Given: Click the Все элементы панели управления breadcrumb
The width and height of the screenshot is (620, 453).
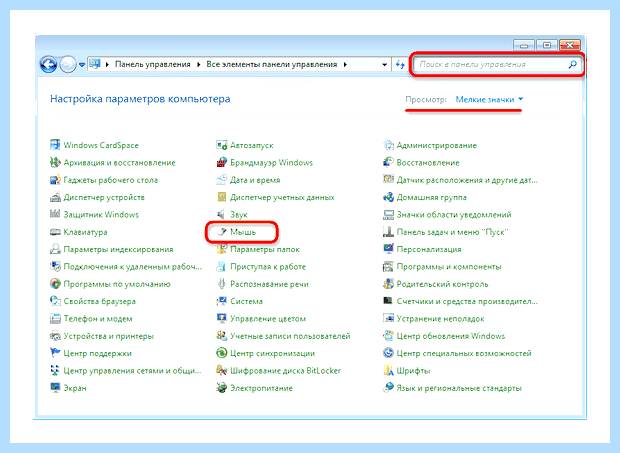Looking at the screenshot, I should 272,64.
